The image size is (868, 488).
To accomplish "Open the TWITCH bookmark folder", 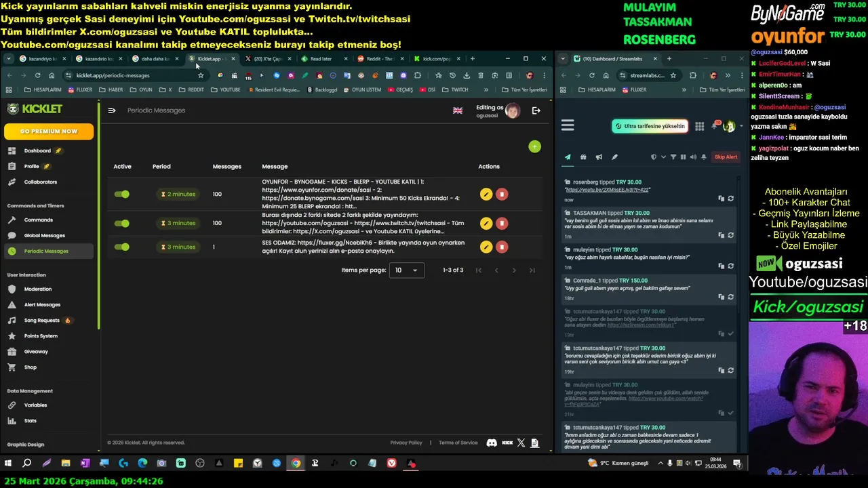I will pyautogui.click(x=454, y=89).
